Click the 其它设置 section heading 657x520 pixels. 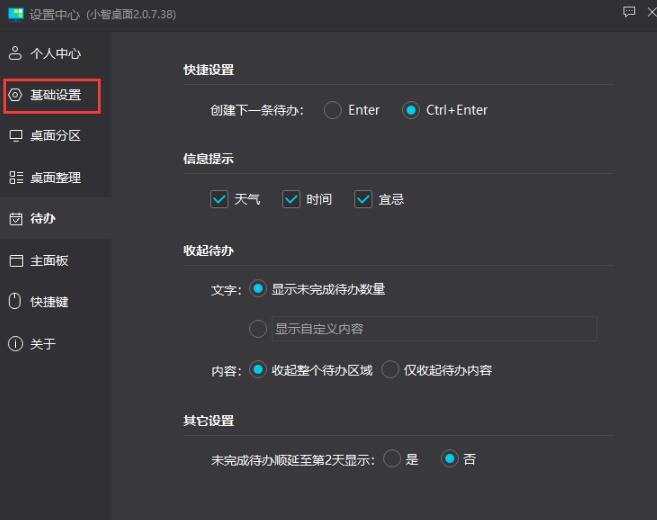(209, 421)
